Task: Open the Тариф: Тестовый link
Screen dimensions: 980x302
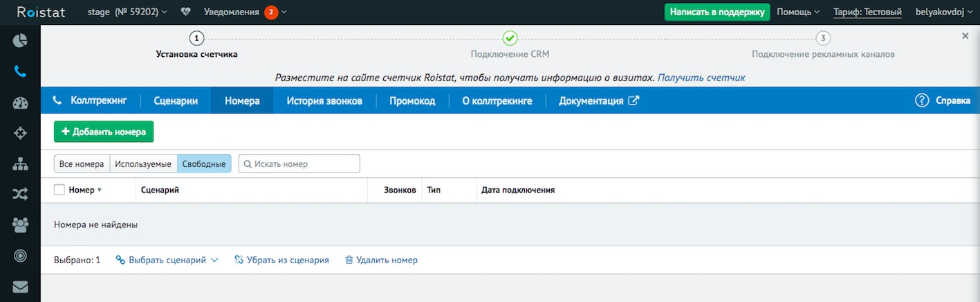Action: 867,12
